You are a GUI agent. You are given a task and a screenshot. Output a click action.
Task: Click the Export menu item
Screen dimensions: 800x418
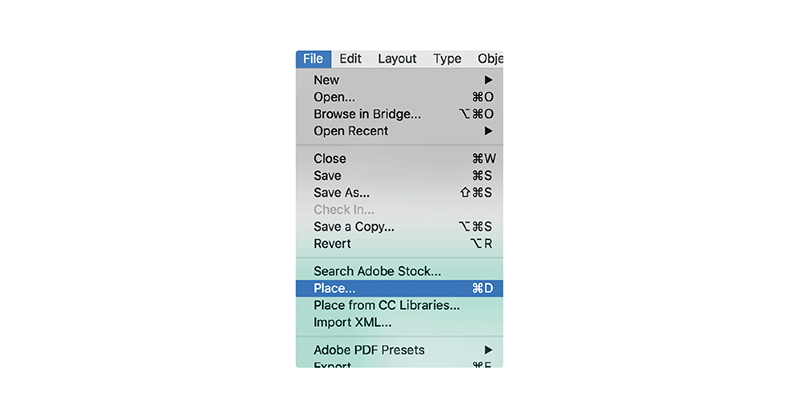tap(334, 364)
